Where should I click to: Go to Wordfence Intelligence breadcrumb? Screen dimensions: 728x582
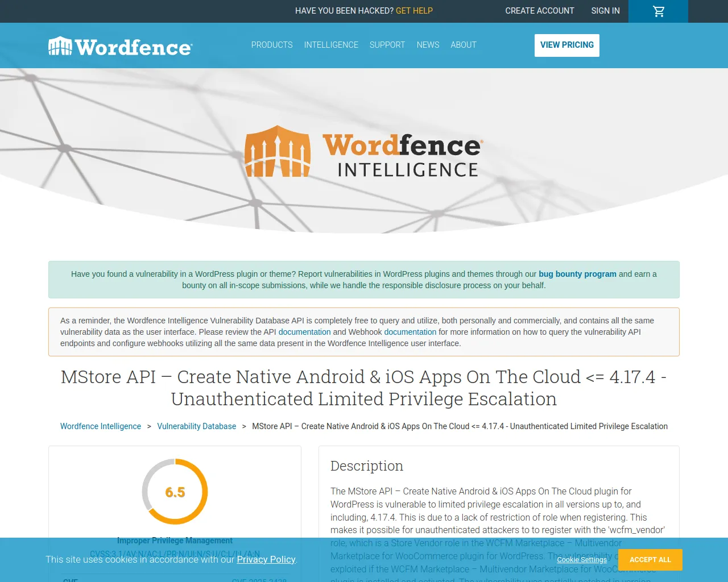pyautogui.click(x=101, y=426)
